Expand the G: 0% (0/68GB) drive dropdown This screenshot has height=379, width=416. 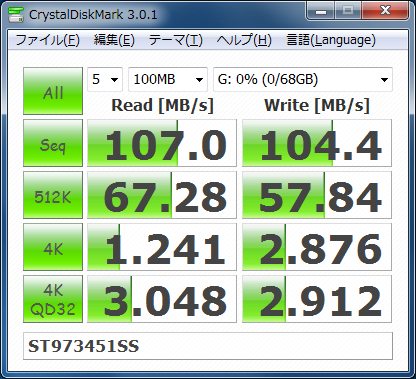tap(303, 79)
